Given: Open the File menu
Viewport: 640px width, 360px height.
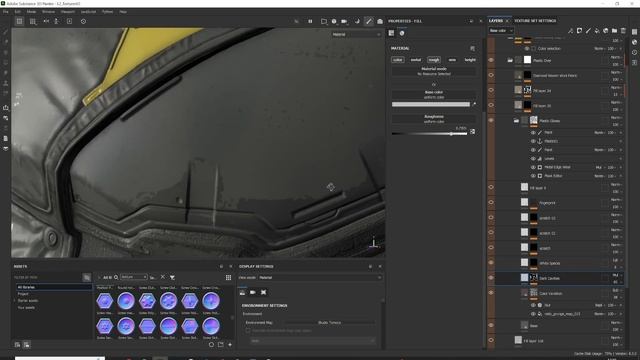Looking at the screenshot, I should coord(6,12).
